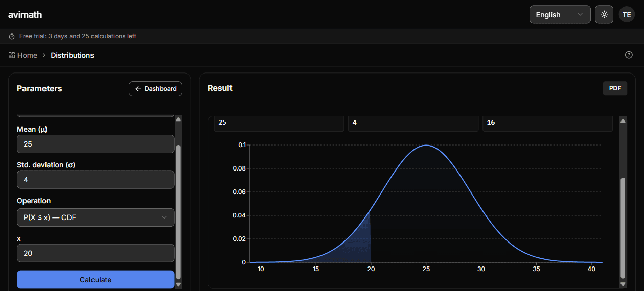Click the x-axis label 40
Screen dimensions: 644x291
click(x=592, y=269)
